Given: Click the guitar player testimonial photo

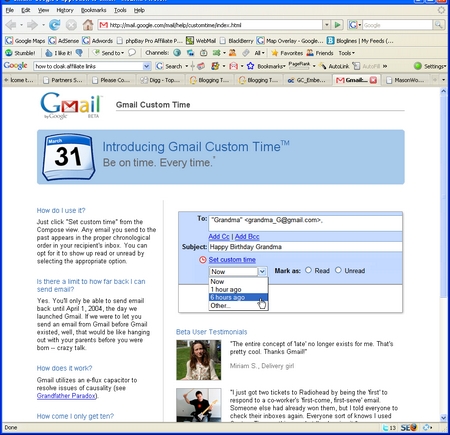Looking at the screenshot, I should [x=198, y=405].
